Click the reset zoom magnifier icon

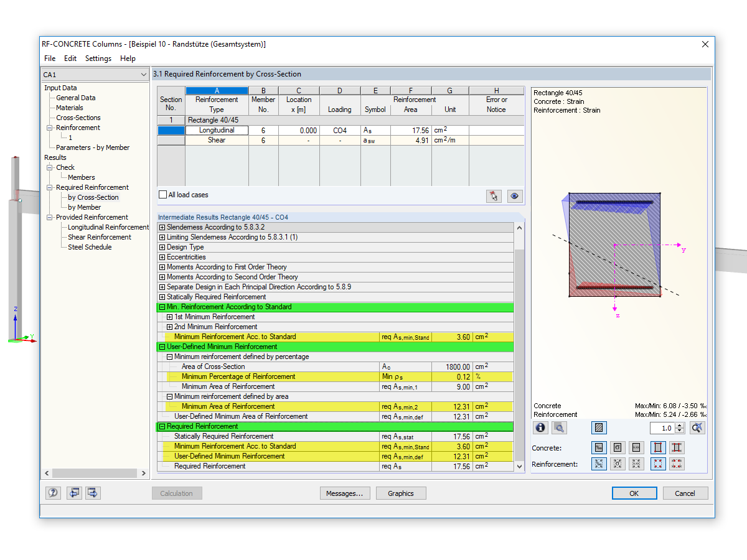698,428
